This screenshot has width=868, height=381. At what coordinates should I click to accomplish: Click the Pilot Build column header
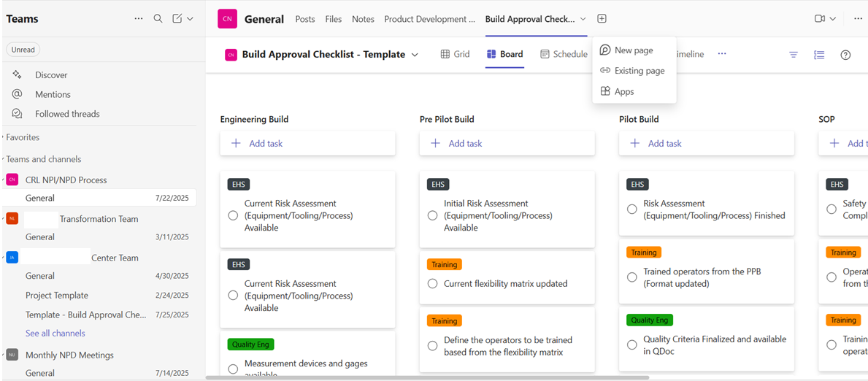click(639, 119)
